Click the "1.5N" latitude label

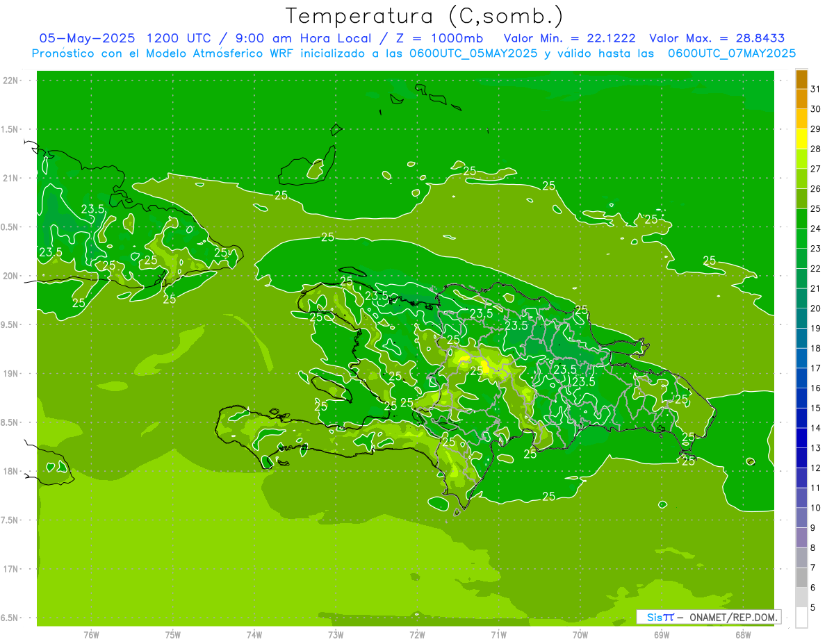click(x=10, y=129)
